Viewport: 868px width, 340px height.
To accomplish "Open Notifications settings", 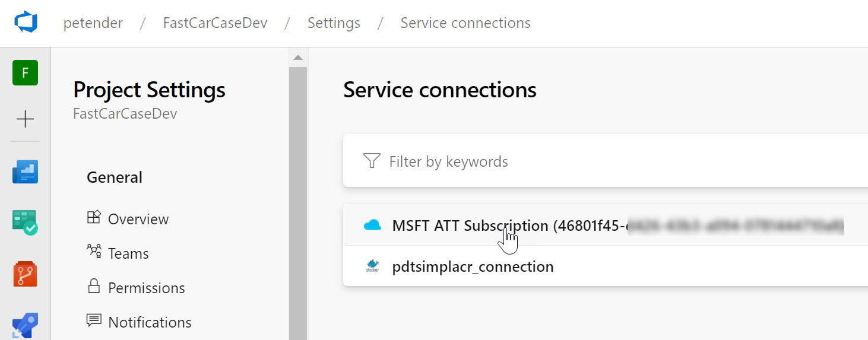I will [149, 322].
